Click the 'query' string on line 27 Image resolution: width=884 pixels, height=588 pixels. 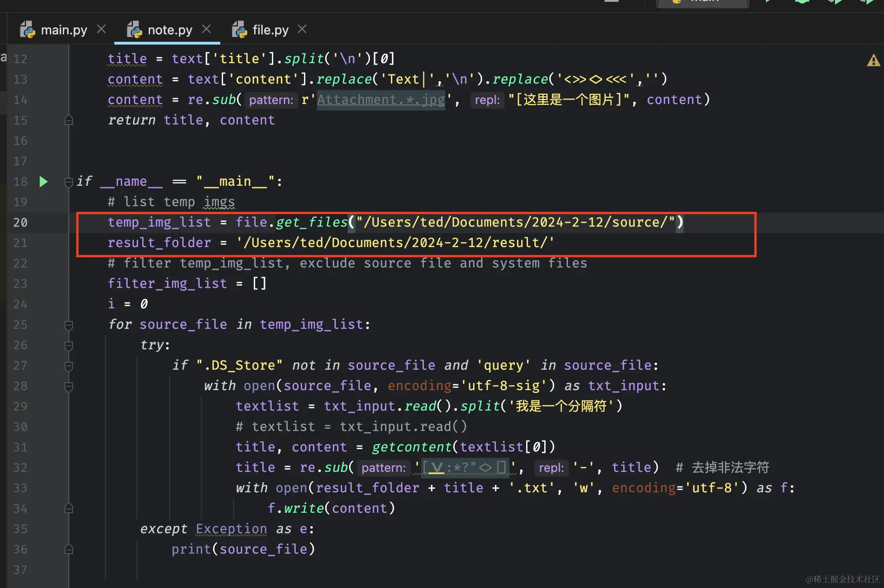coord(504,366)
